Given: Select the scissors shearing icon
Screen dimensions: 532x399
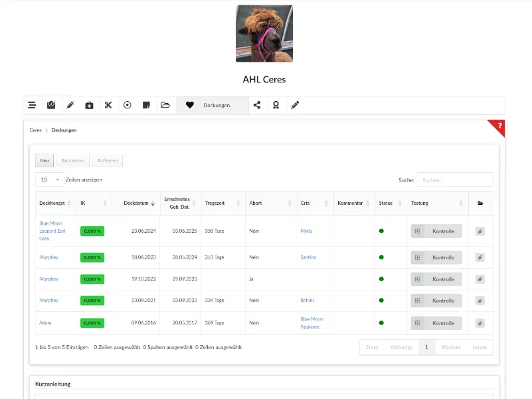Looking at the screenshot, I should (108, 105).
